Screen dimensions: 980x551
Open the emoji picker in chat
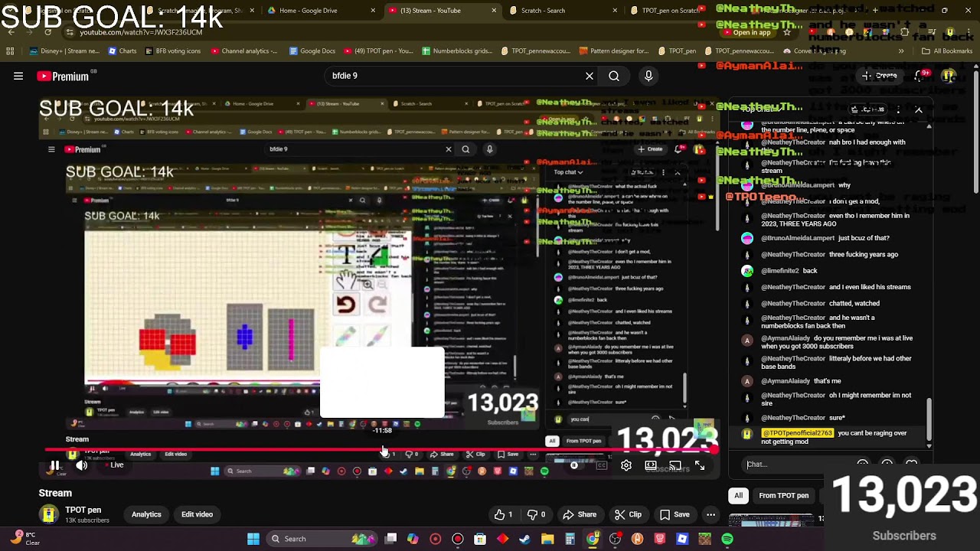coord(863,464)
